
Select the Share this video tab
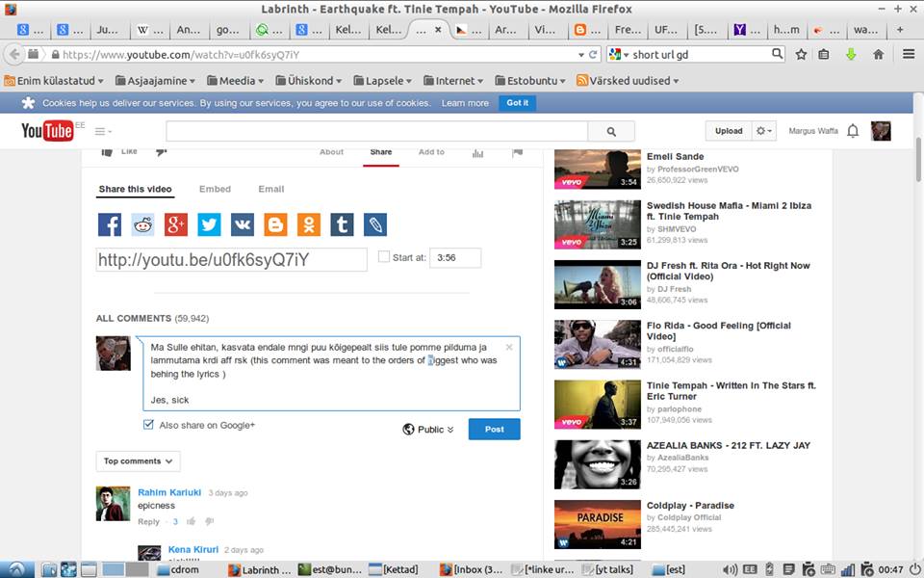(136, 190)
